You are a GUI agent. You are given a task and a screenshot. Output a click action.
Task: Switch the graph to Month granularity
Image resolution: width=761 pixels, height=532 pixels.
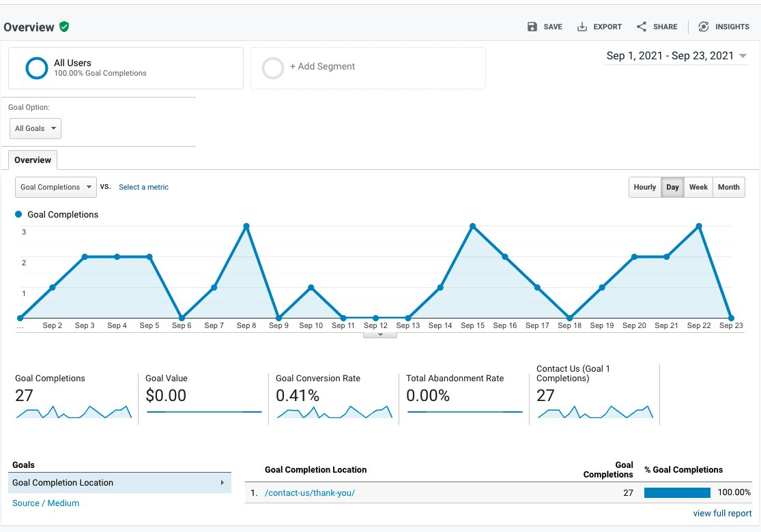(x=728, y=187)
